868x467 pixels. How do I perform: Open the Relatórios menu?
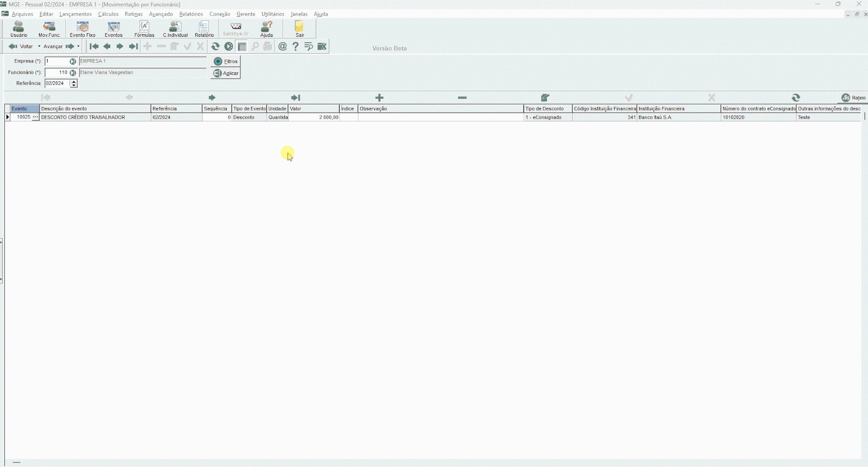point(191,14)
